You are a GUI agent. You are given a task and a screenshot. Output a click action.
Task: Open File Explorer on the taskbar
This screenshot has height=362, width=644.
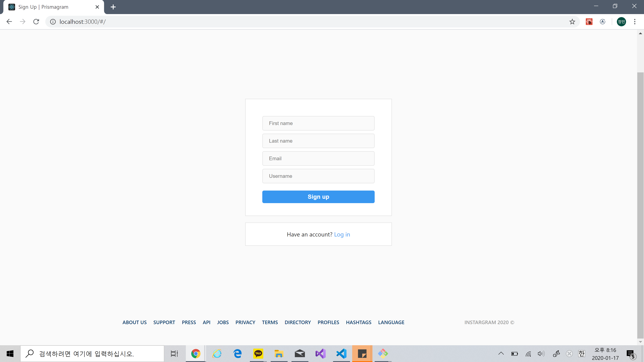[279, 353]
